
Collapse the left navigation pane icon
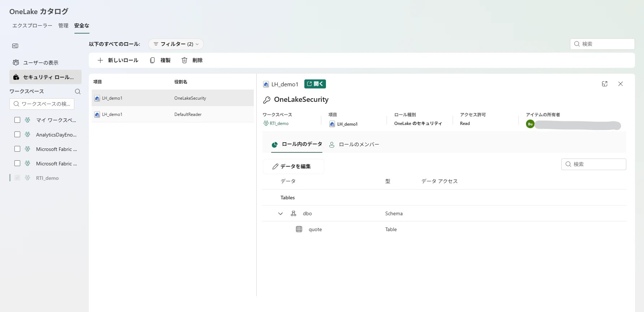point(15,46)
